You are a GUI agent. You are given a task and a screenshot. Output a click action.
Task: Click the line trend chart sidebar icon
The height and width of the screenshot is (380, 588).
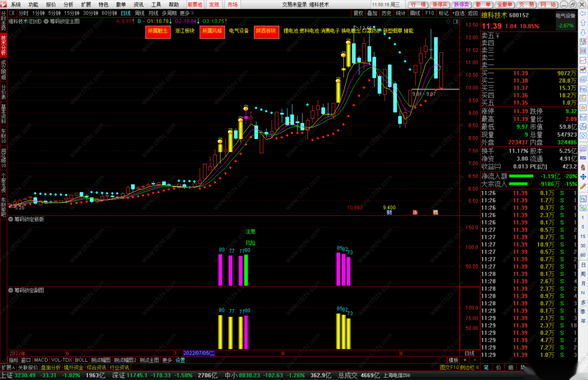(583, 60)
